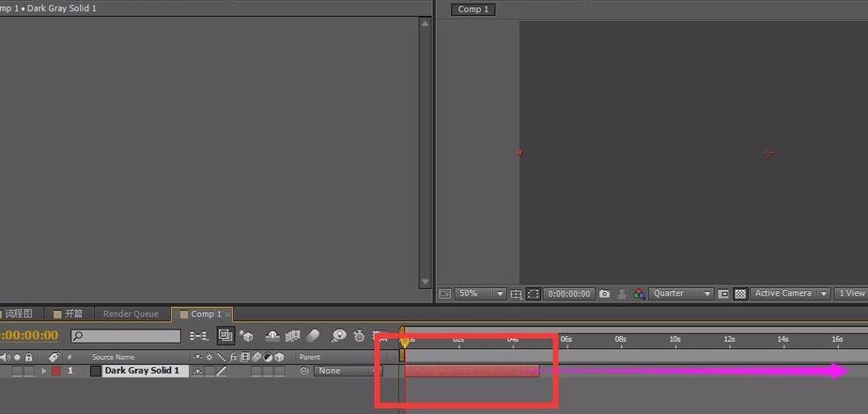
Task: Open the Composition Mini-Flowchart icon
Action: pyautogui.click(x=199, y=335)
